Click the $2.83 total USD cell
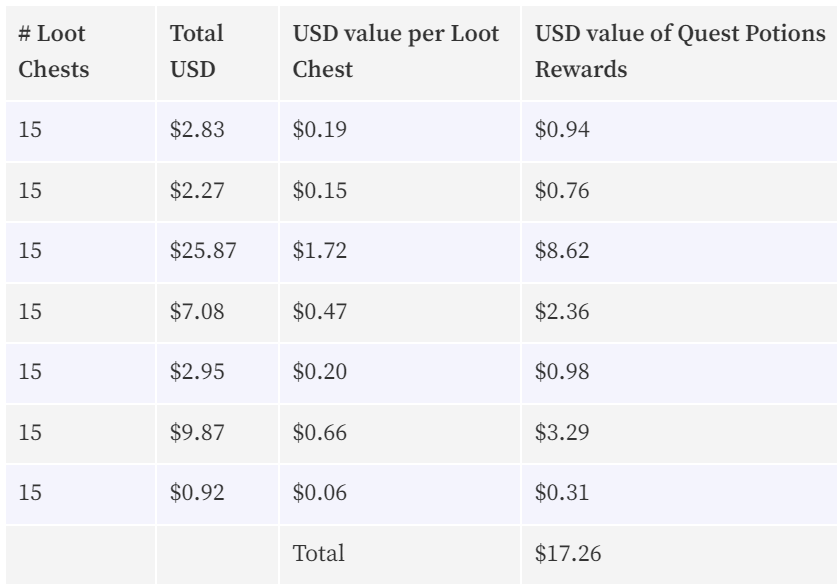This screenshot has width=837, height=586. tap(218, 131)
